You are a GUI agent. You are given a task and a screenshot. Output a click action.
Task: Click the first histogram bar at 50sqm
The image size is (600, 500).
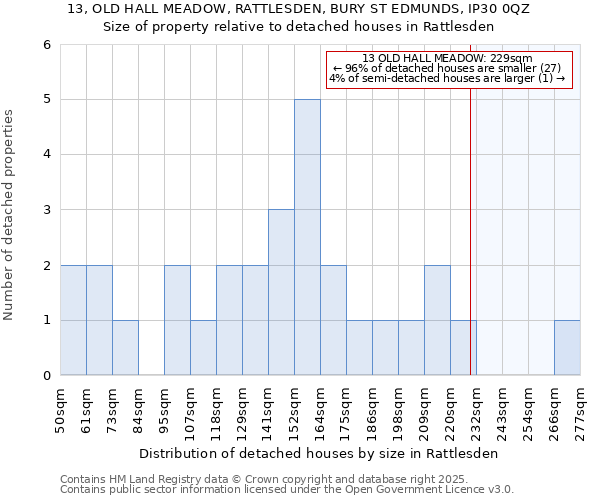[73, 320]
